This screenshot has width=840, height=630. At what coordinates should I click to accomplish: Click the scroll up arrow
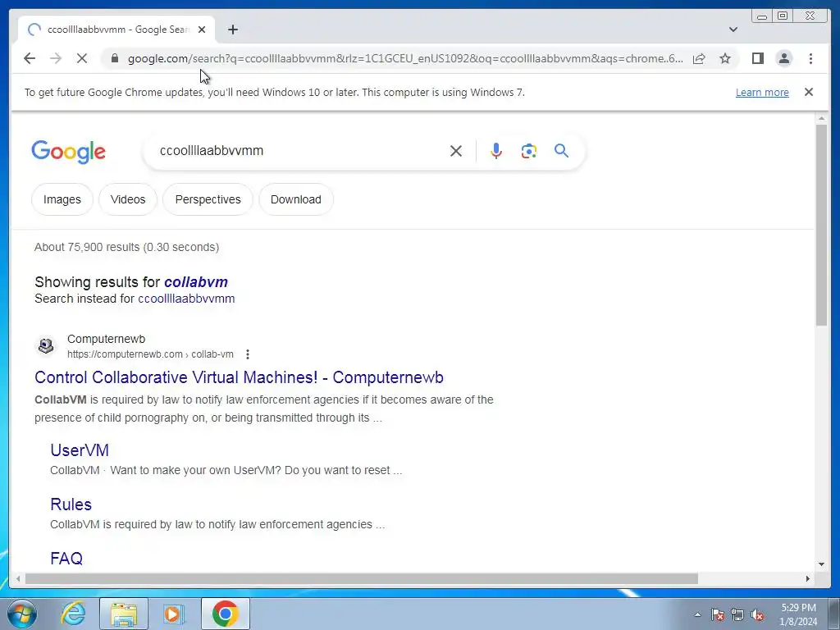(821, 118)
